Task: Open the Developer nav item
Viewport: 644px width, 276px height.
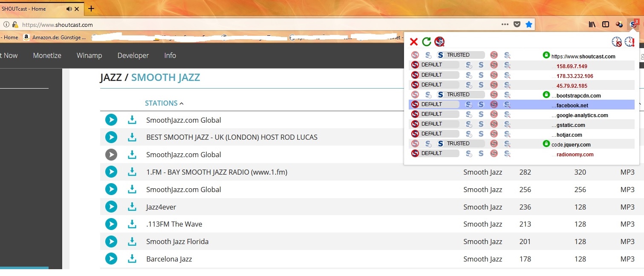Action: coord(133,55)
